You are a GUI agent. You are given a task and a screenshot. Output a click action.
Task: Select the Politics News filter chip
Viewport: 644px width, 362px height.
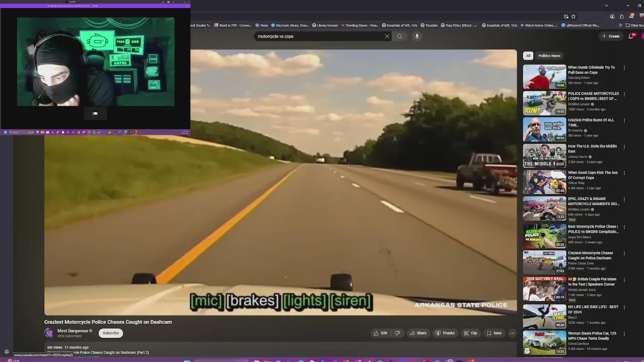[x=549, y=56]
